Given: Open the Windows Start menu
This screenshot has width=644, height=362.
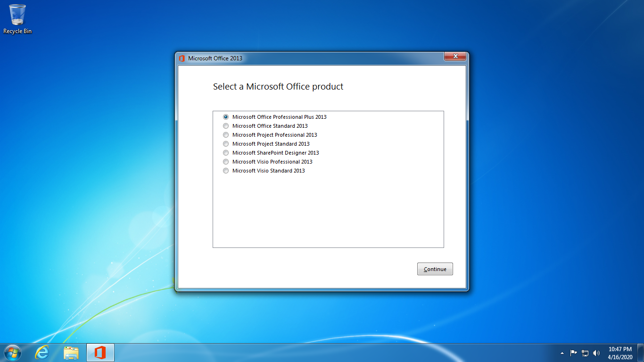Looking at the screenshot, I should (13, 353).
